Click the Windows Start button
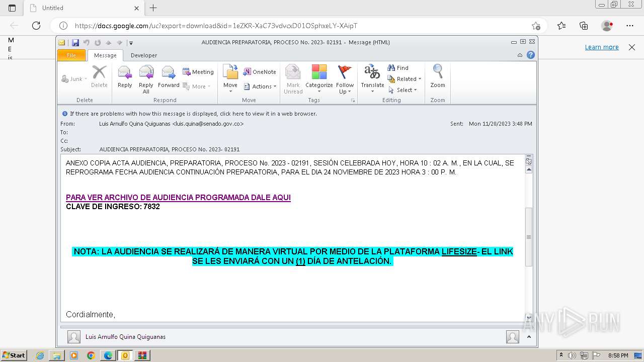Screen dimensions: 644x362 (x=14, y=355)
